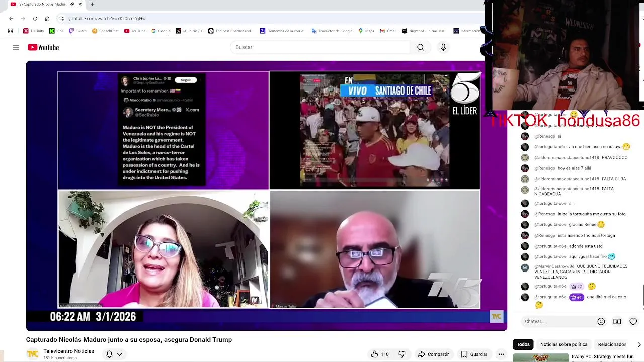Click the video title Capturado Nicolás Maduro
Viewport: 644px width, 362px height.
(x=129, y=340)
